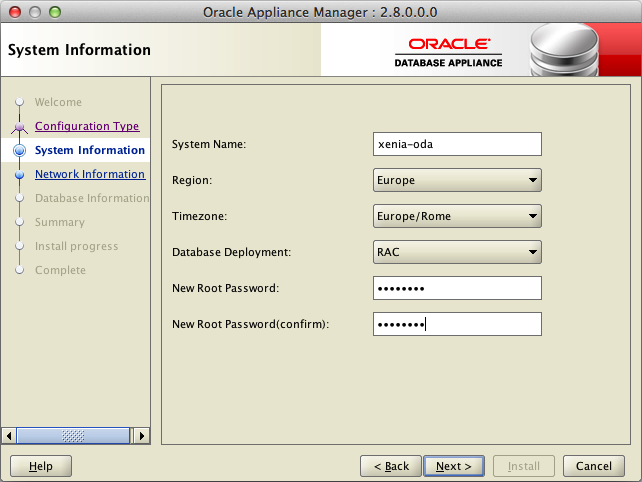Click the Cancel button
Viewport: 642px width, 482px height.
[594, 466]
